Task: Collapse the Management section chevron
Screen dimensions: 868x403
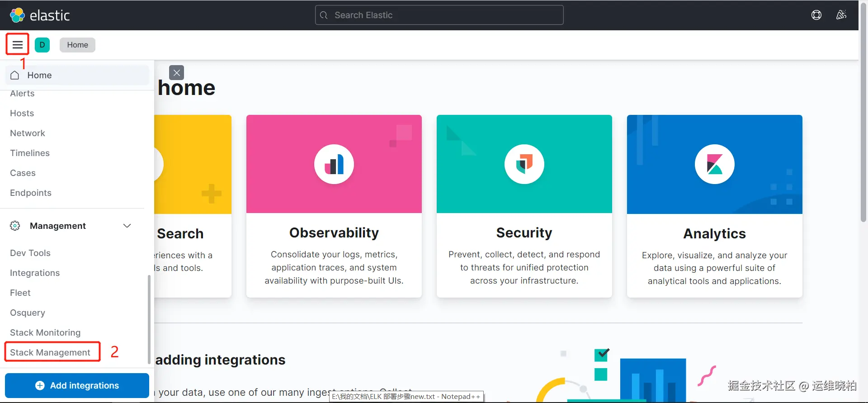Action: pos(127,226)
